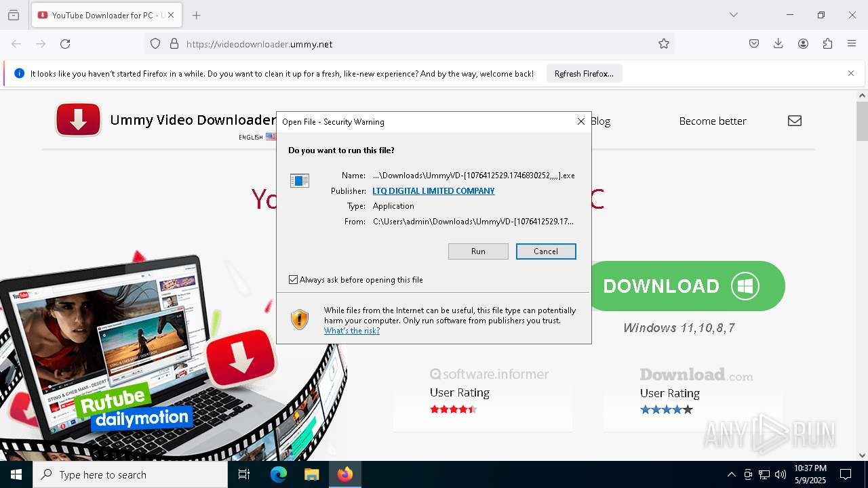Open the Blog menu item
This screenshot has height=488, width=868.
pyautogui.click(x=600, y=121)
